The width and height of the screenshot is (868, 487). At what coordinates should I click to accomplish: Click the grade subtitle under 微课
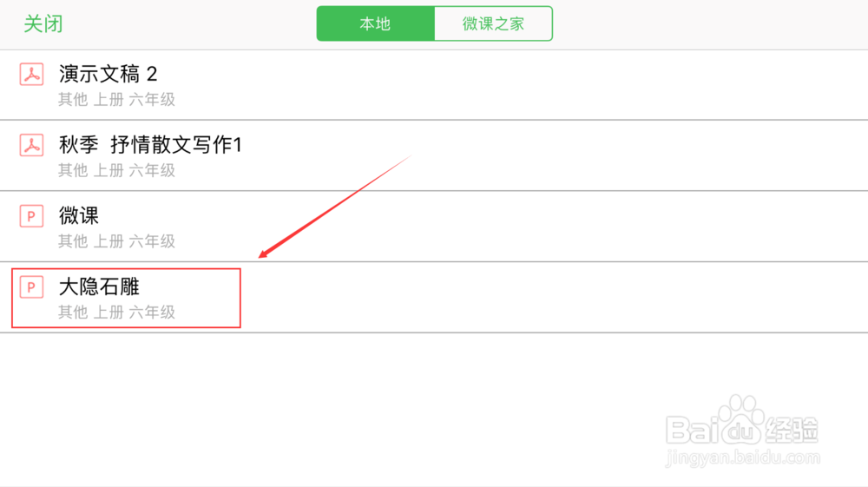[x=117, y=241]
